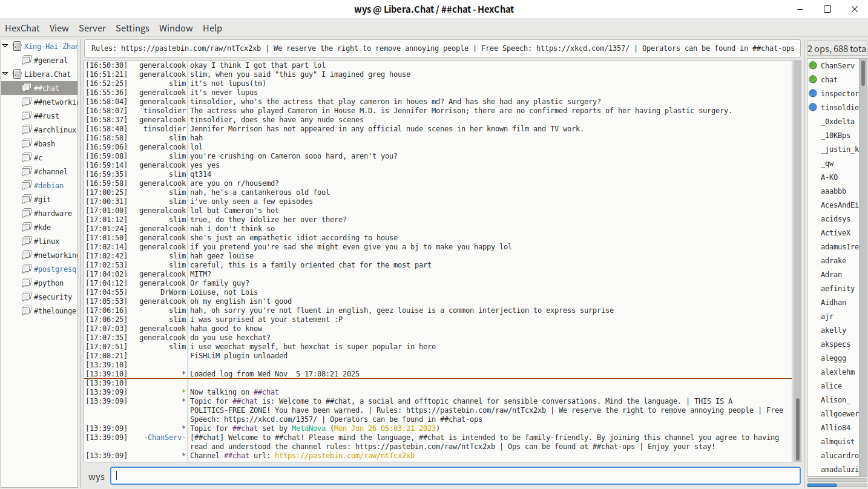Click the #hardware channel icon
The image size is (868, 489).
tap(27, 213)
